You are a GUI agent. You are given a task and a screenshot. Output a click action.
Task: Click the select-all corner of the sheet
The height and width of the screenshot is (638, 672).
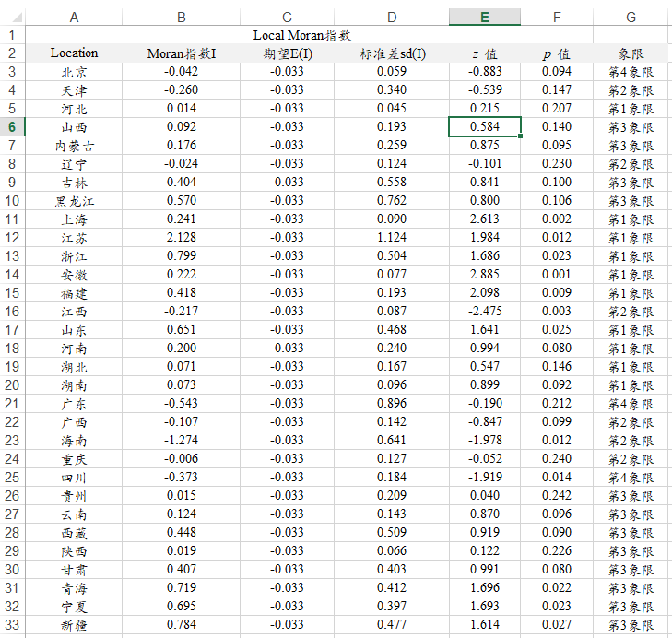pos(12,17)
